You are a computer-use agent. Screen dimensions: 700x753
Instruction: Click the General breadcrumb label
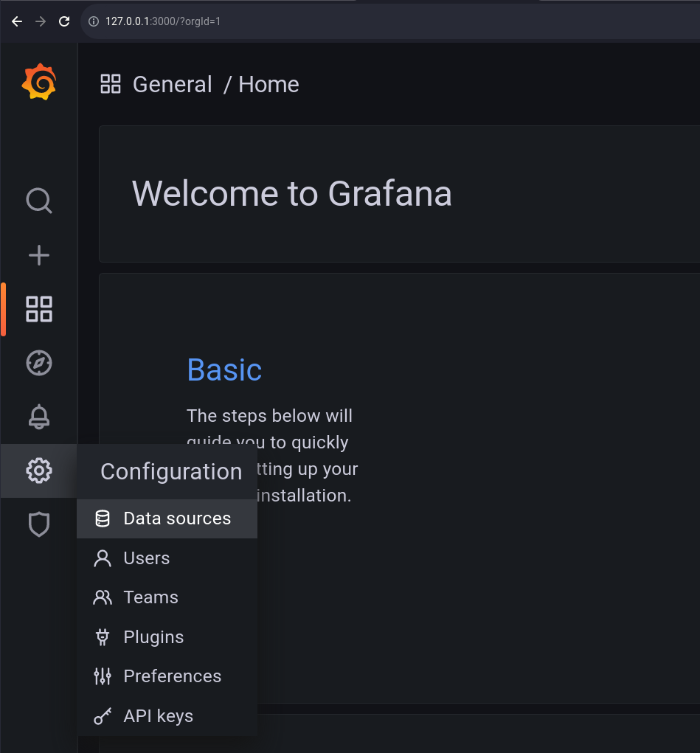click(x=172, y=84)
